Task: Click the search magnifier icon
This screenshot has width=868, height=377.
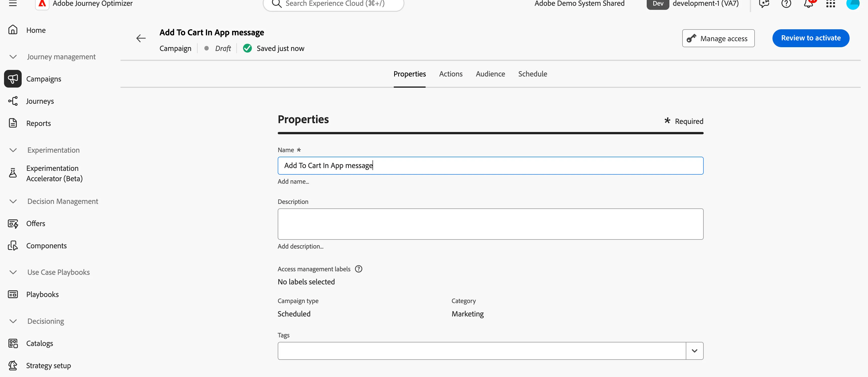Action: (276, 4)
